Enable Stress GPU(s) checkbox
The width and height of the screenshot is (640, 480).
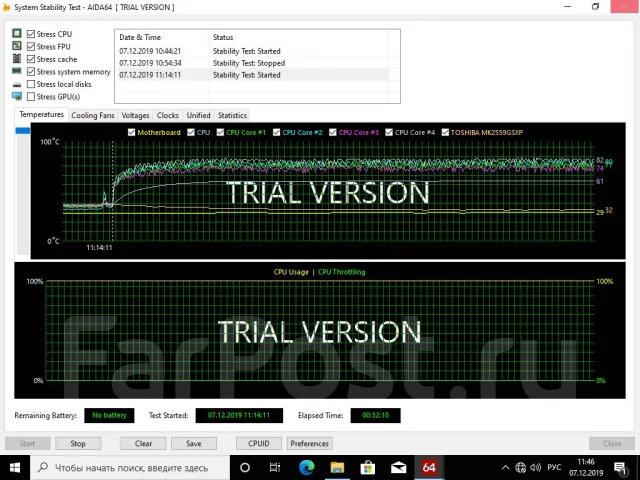tap(31, 97)
